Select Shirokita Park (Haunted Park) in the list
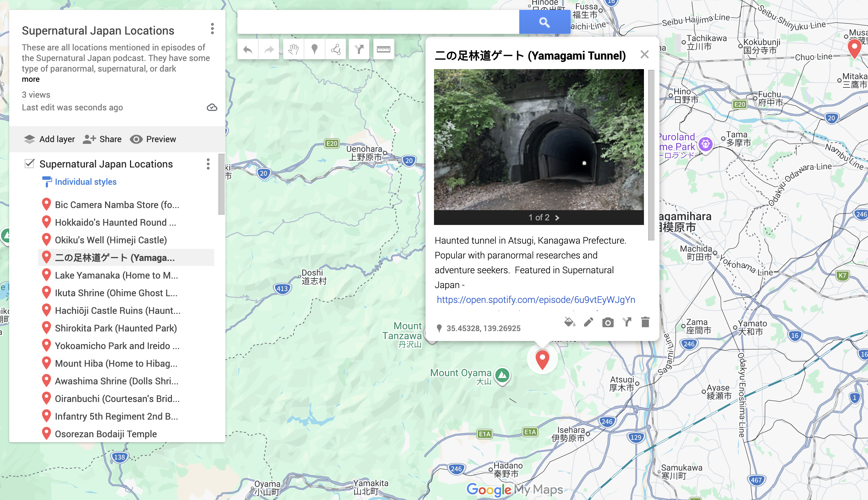 click(116, 328)
